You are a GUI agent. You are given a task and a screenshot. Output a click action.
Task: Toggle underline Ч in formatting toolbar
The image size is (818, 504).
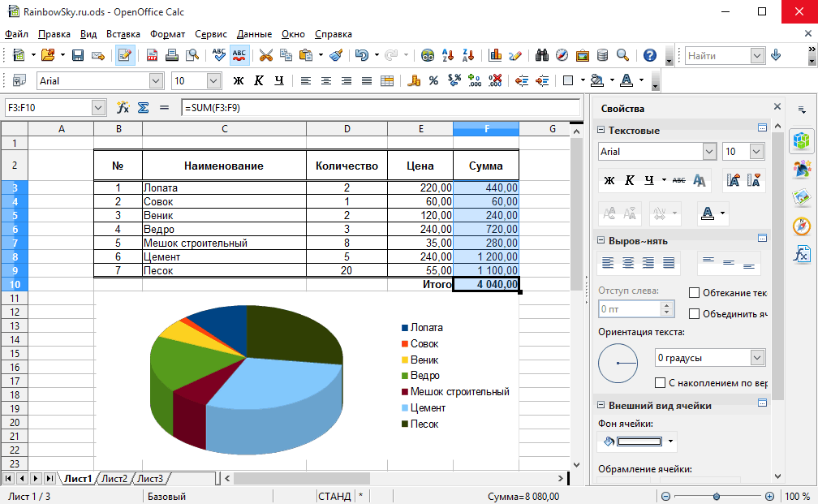[x=279, y=81]
